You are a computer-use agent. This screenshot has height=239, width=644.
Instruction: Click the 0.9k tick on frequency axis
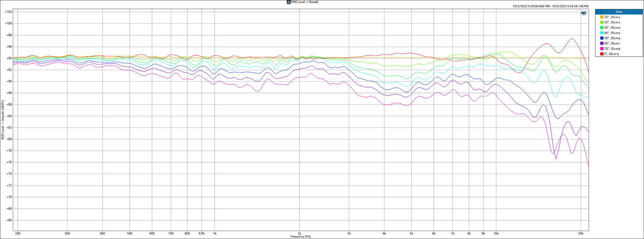pos(202,233)
